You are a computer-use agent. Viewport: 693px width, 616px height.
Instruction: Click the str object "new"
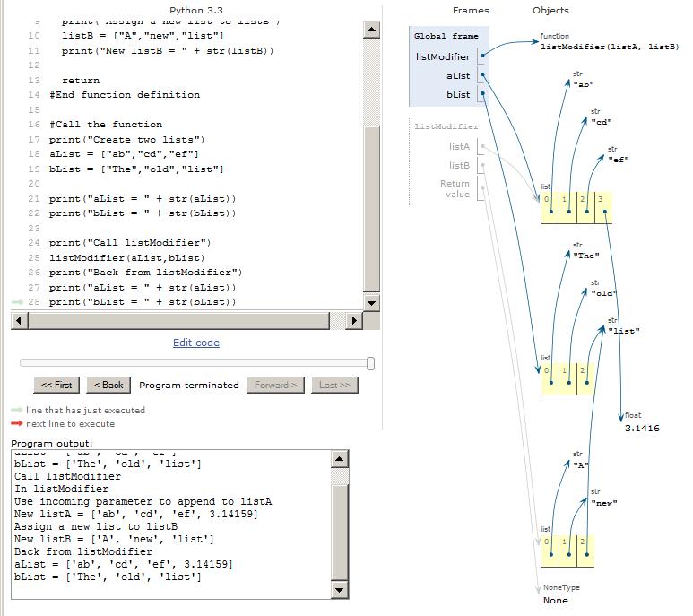pyautogui.click(x=604, y=503)
